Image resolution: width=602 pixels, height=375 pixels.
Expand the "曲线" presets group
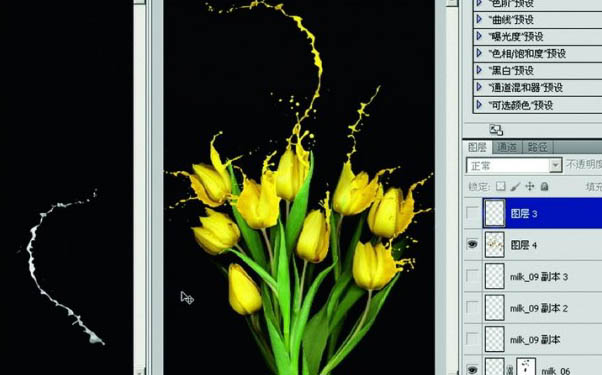point(479,19)
